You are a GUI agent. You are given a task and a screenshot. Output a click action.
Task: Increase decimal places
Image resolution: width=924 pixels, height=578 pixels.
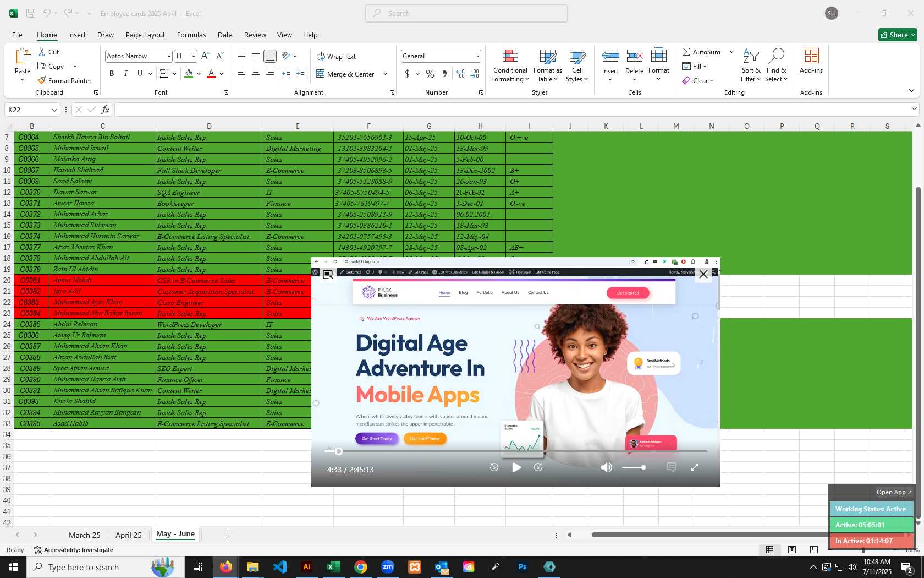(460, 74)
